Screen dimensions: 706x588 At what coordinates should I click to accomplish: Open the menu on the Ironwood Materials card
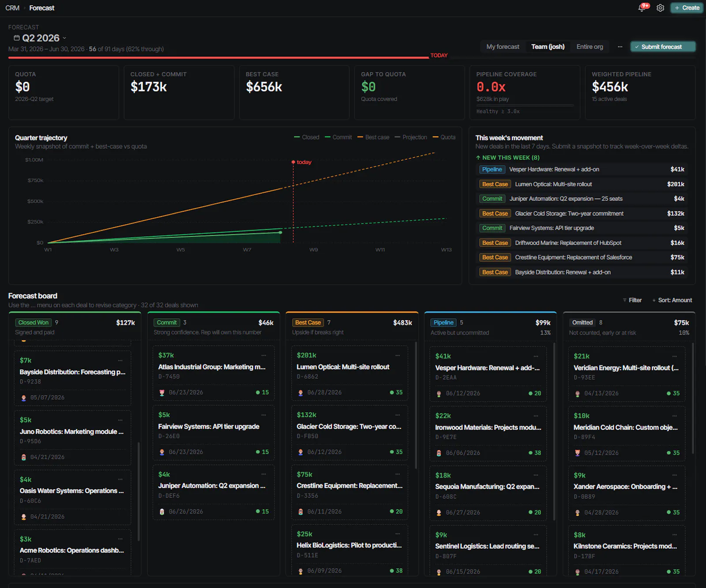[x=536, y=416]
